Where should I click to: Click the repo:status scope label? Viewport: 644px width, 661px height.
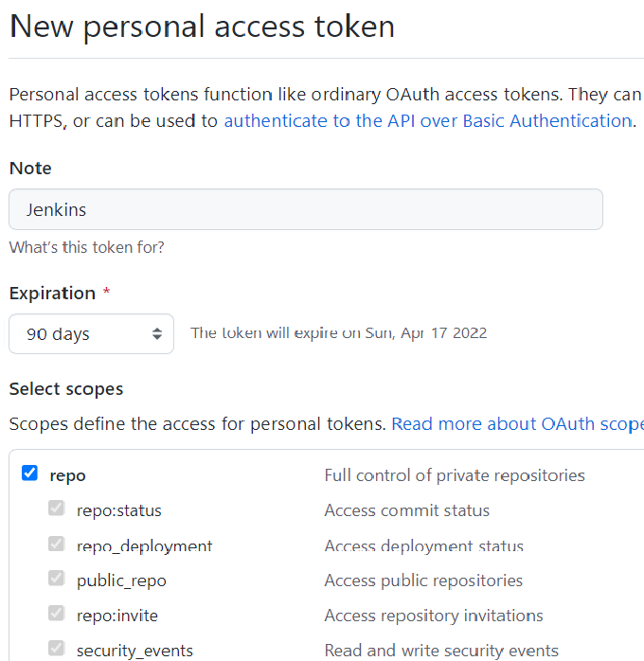point(118,510)
